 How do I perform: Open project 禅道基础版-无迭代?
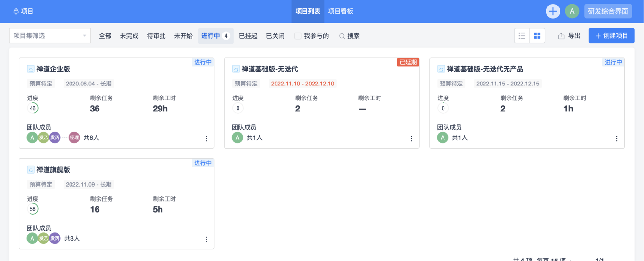point(270,69)
